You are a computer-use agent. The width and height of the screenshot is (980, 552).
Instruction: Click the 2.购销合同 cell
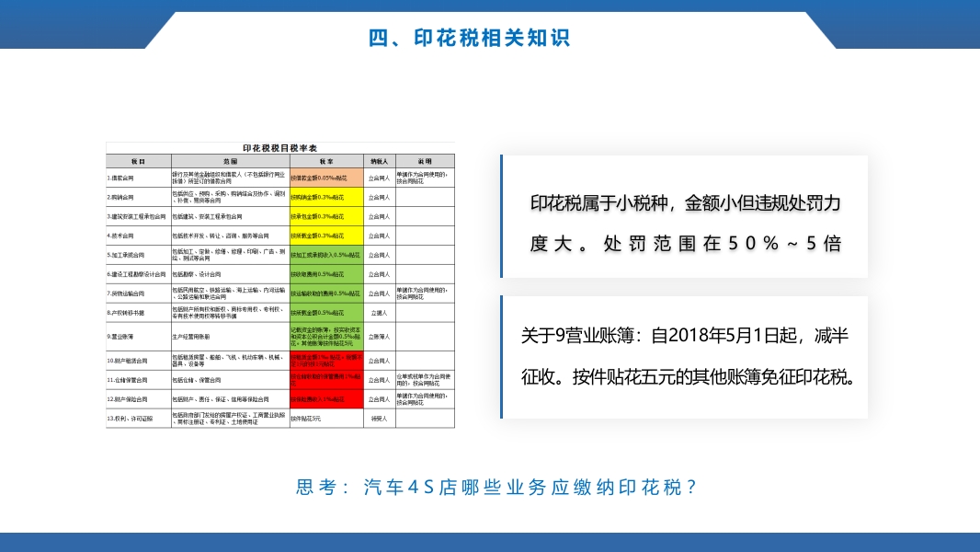pos(138,196)
